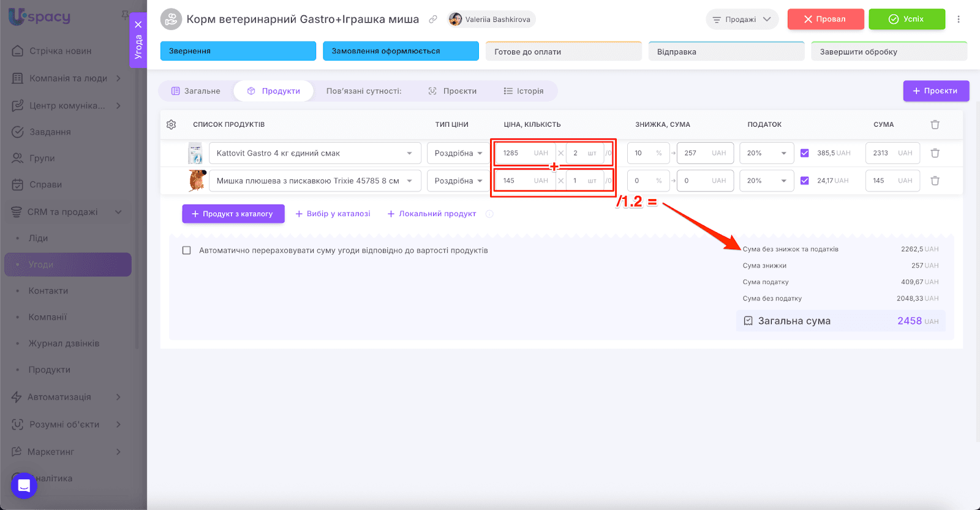Open the Kattovit Gastro product dropdown

[315, 153]
